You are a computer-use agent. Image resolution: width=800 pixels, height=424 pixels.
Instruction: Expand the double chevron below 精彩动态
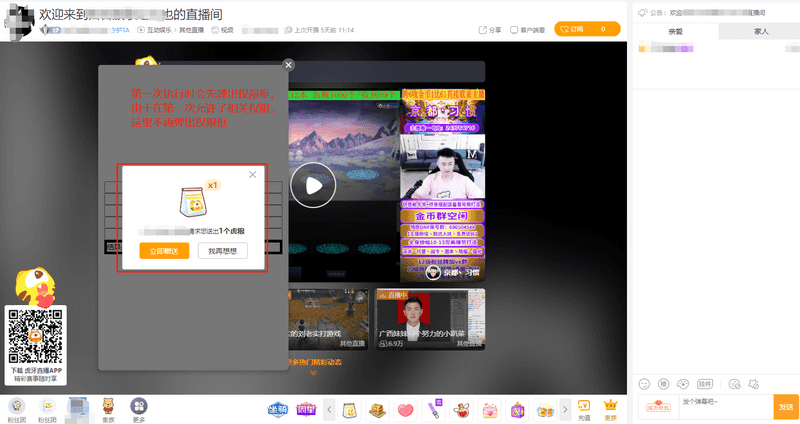click(313, 372)
